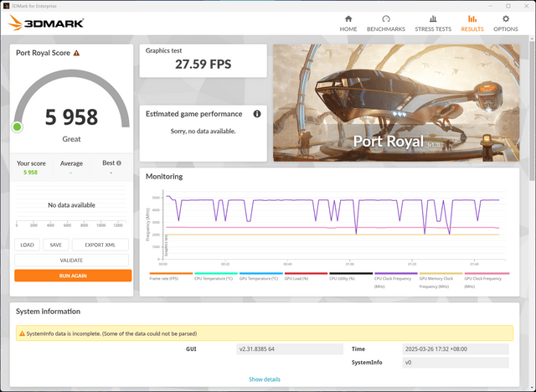Click the green score gauge indicator dot
The width and height of the screenshot is (536, 392).
point(17,127)
